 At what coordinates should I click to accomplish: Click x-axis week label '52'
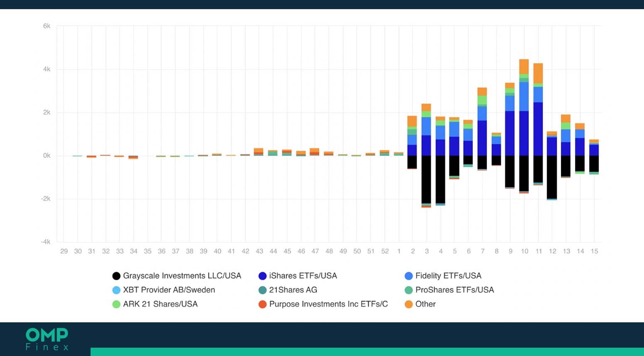pos(385,251)
